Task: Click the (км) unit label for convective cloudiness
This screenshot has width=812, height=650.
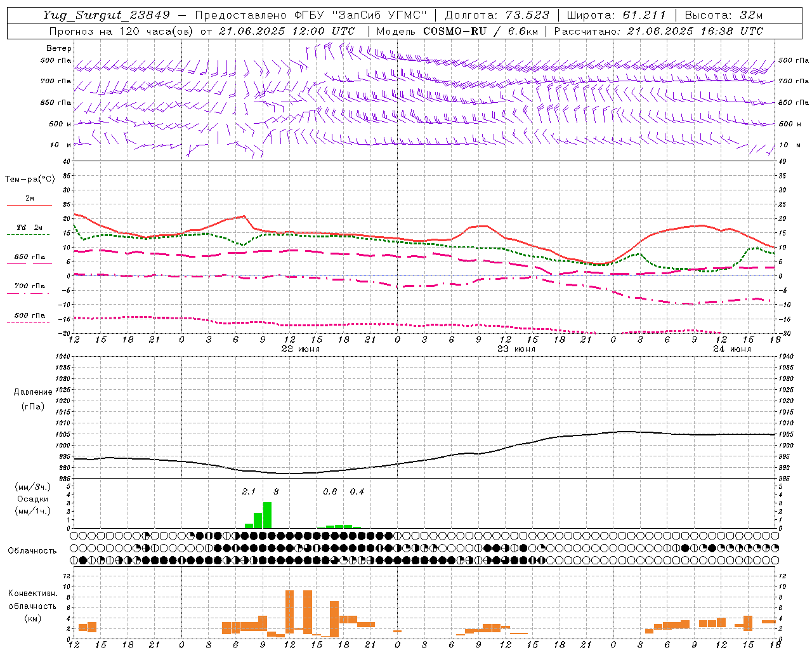Action: pyautogui.click(x=32, y=618)
